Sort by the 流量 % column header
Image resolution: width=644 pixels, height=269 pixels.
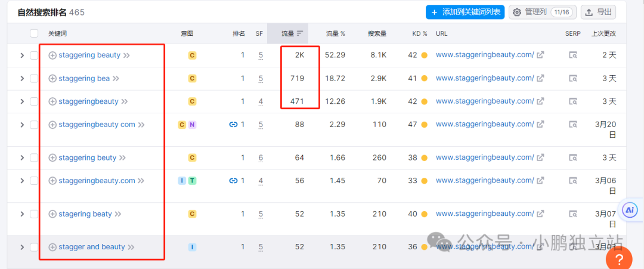[x=335, y=33]
